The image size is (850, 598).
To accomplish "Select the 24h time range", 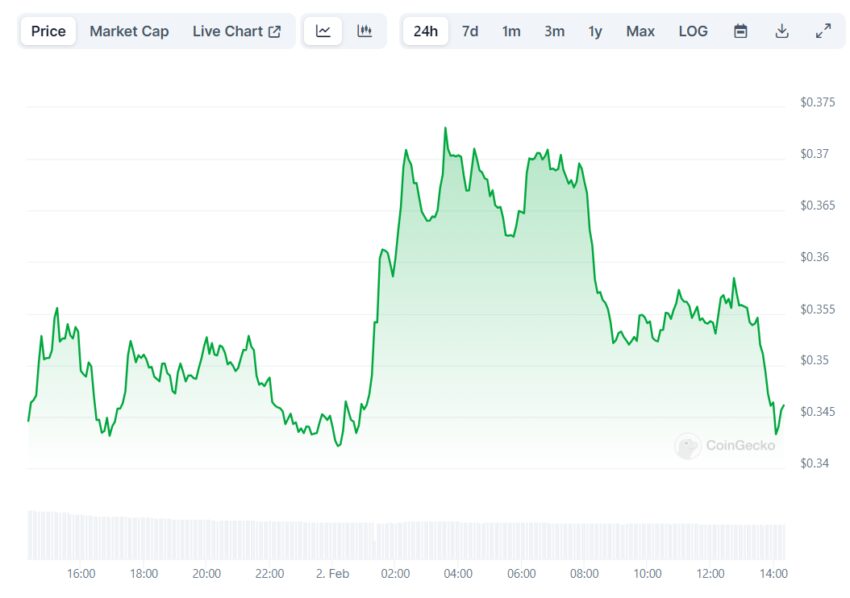I will [425, 31].
